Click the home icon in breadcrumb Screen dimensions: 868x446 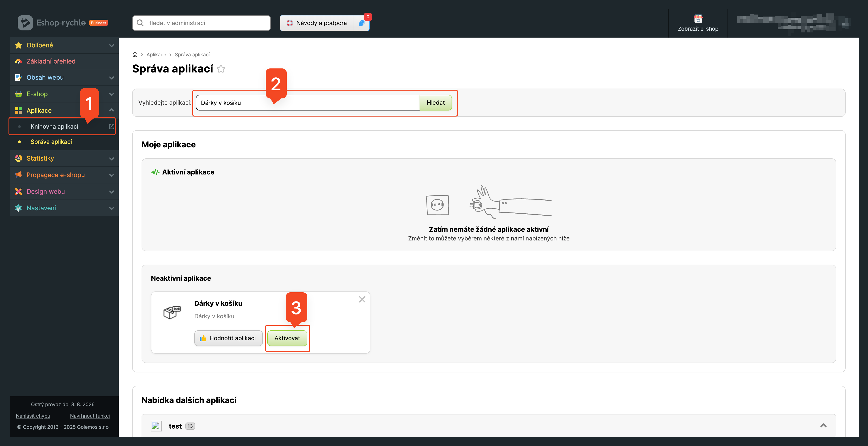click(x=135, y=55)
